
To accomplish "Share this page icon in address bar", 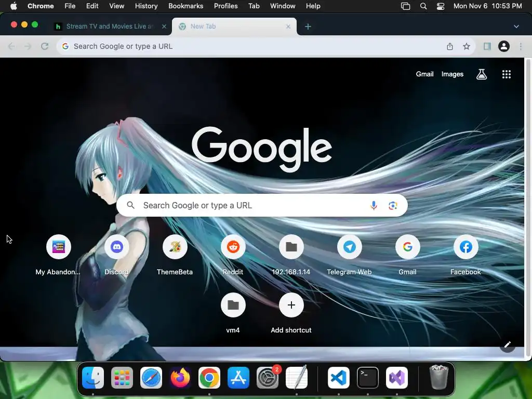I will (450, 46).
